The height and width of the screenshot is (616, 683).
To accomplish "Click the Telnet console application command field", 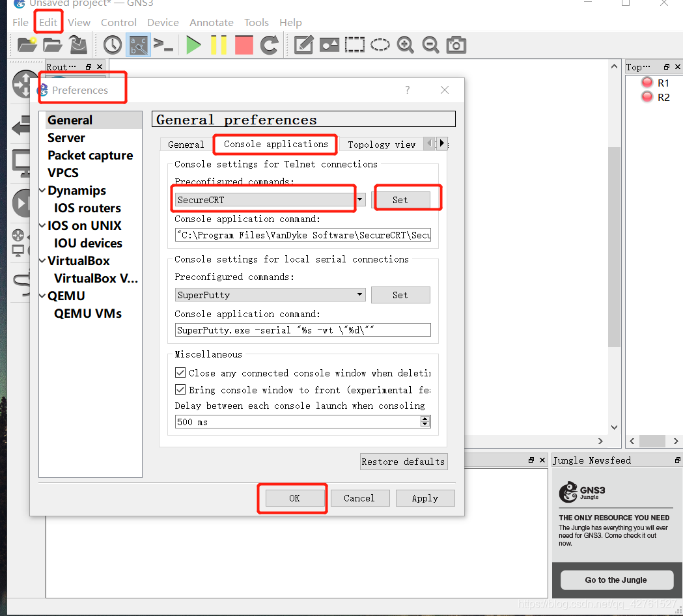I will tap(303, 235).
